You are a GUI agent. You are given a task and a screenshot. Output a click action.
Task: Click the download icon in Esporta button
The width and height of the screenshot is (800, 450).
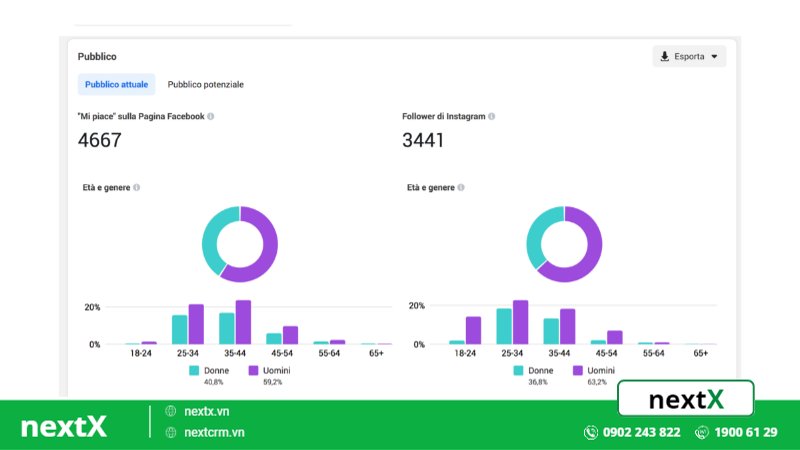[665, 57]
